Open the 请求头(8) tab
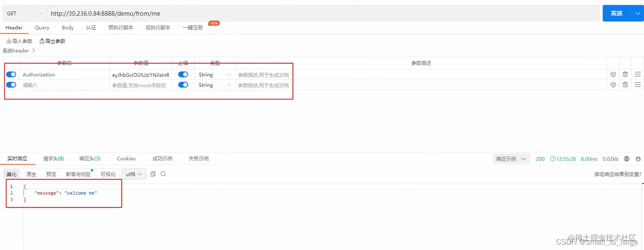The width and height of the screenshot is (644, 250). (54, 158)
